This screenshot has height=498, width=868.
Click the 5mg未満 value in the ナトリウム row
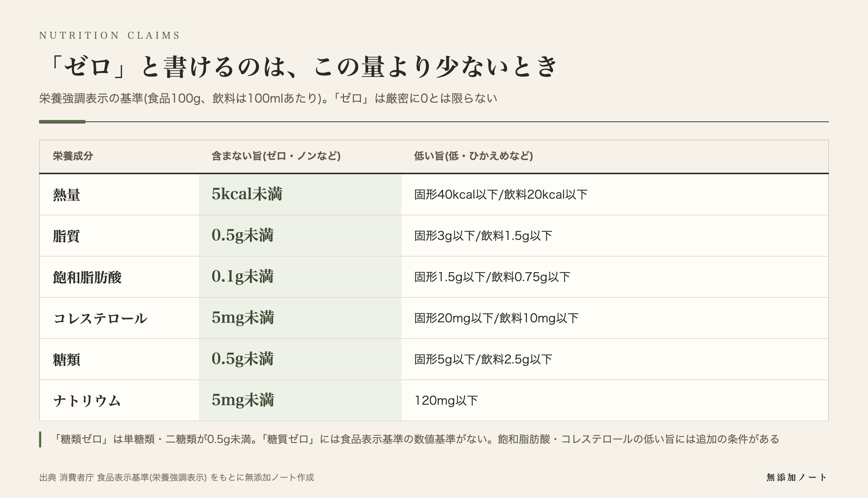[x=243, y=400]
